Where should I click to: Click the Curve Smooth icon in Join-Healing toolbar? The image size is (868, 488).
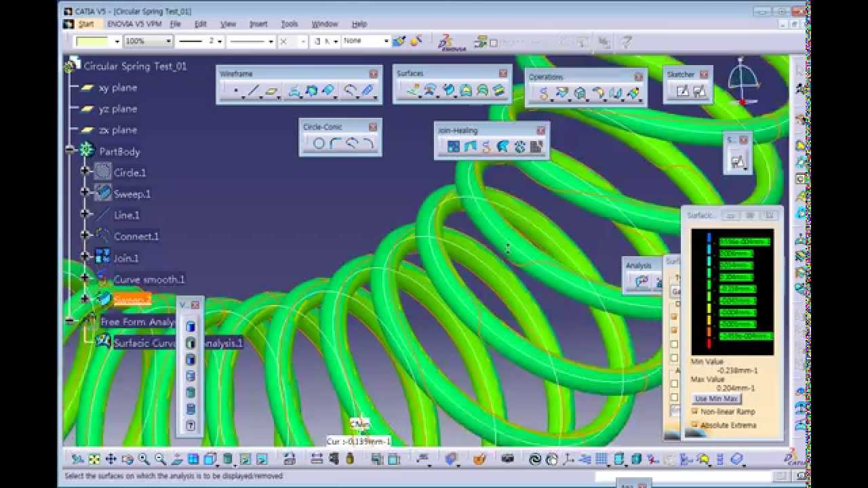coord(487,146)
